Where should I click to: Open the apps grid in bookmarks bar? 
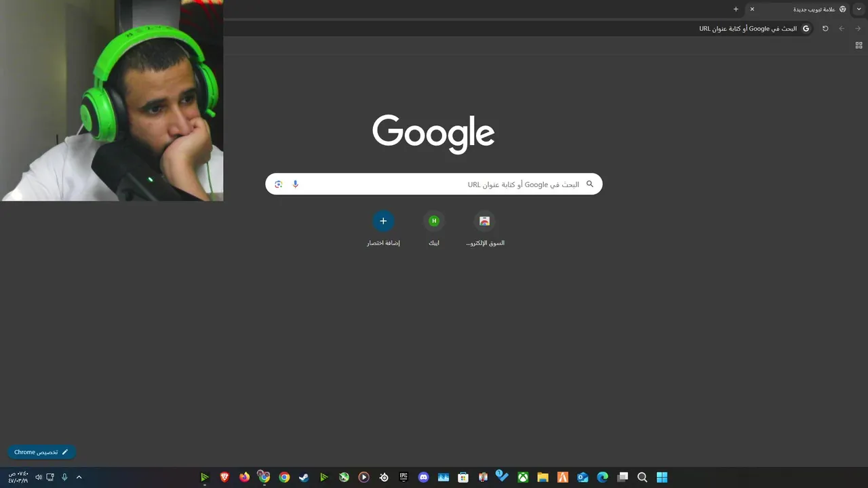859,45
